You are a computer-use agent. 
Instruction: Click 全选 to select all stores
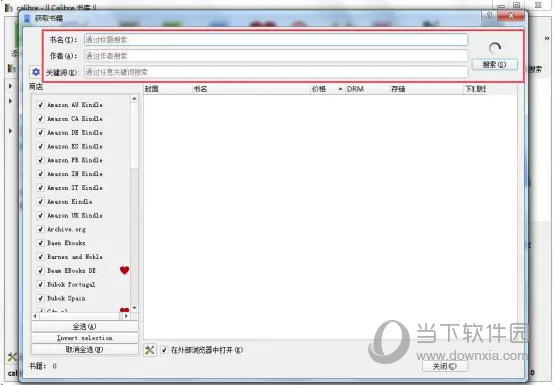pos(85,326)
